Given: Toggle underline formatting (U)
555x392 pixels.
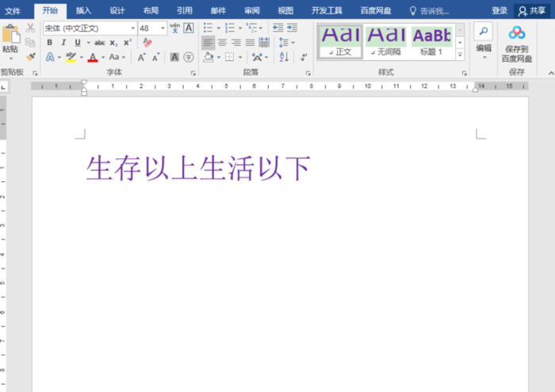Looking at the screenshot, I should 78,43.
